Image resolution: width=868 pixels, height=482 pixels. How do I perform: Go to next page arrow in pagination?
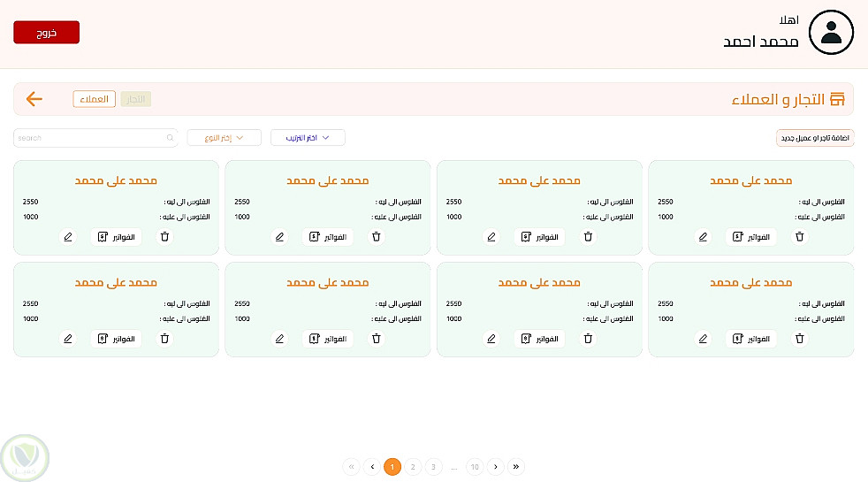coord(496,467)
